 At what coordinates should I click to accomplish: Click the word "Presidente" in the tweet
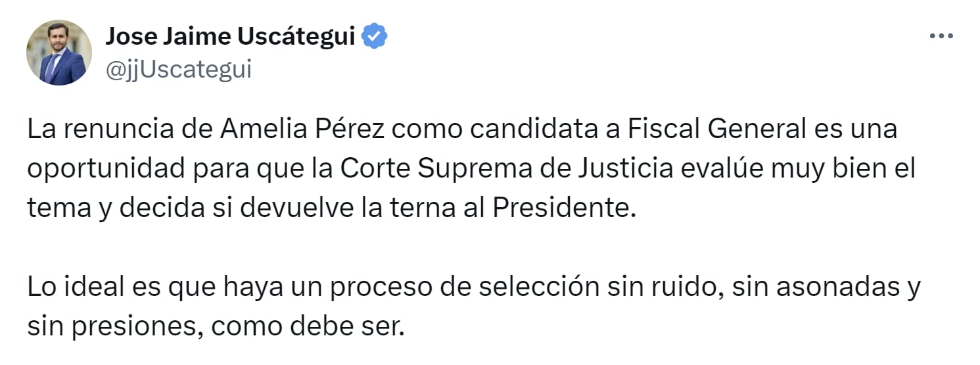tap(564, 208)
